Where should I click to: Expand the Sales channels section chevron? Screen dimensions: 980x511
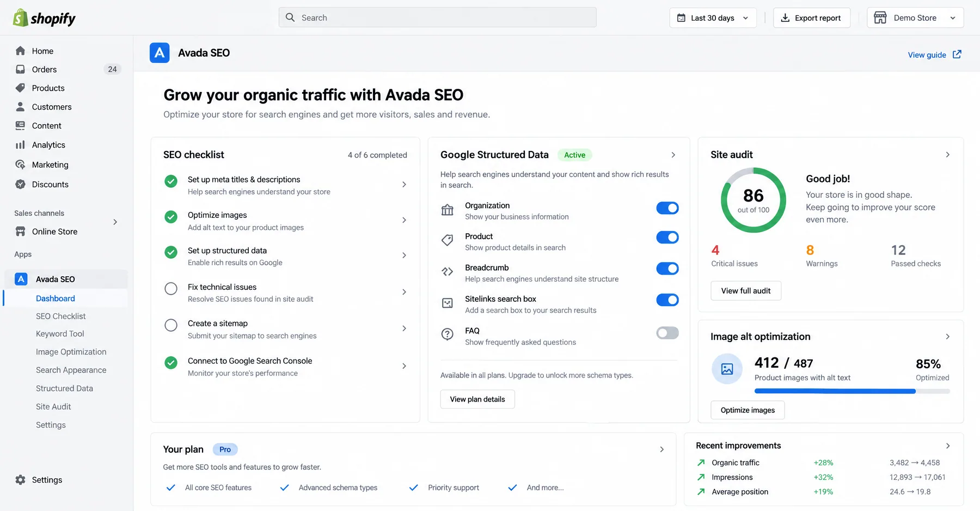click(115, 222)
